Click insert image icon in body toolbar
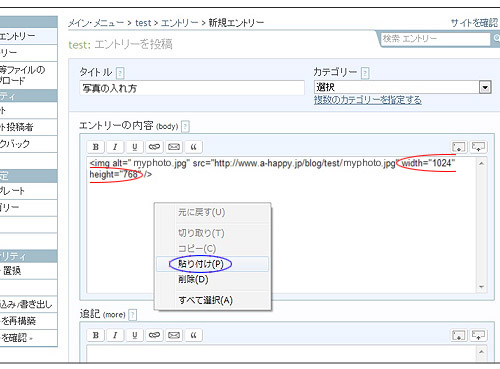The width and height of the screenshot is (500, 369). [459, 147]
